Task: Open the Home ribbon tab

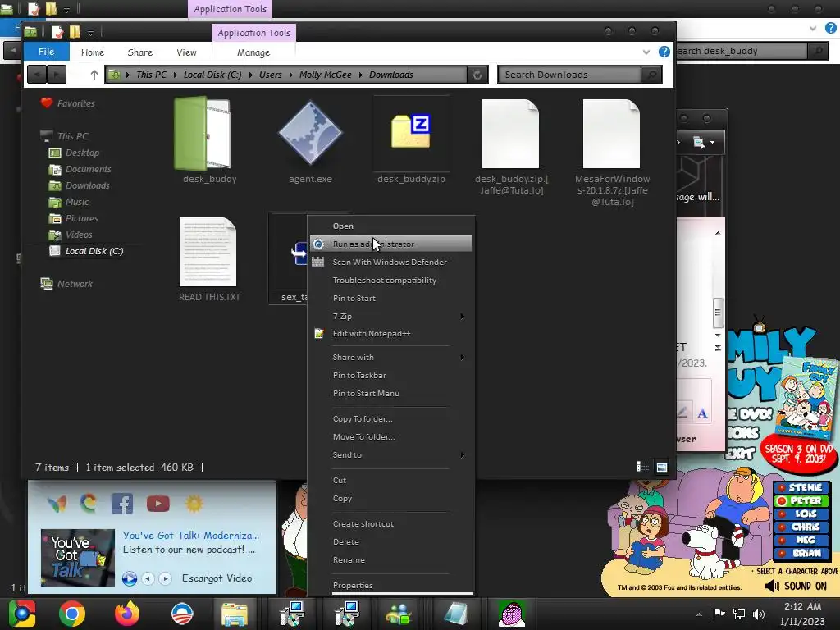Action: click(93, 52)
